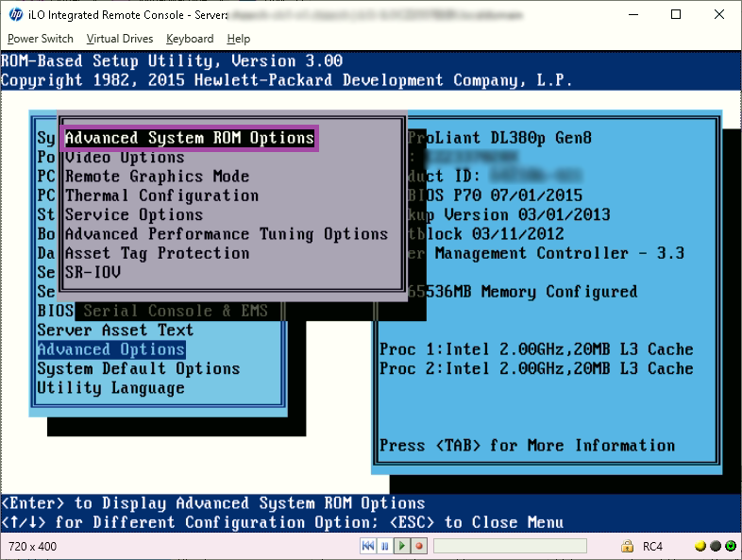This screenshot has height=560, width=742.
Task: Click the Version 03/01/2013 backup line
Action: click(x=509, y=215)
